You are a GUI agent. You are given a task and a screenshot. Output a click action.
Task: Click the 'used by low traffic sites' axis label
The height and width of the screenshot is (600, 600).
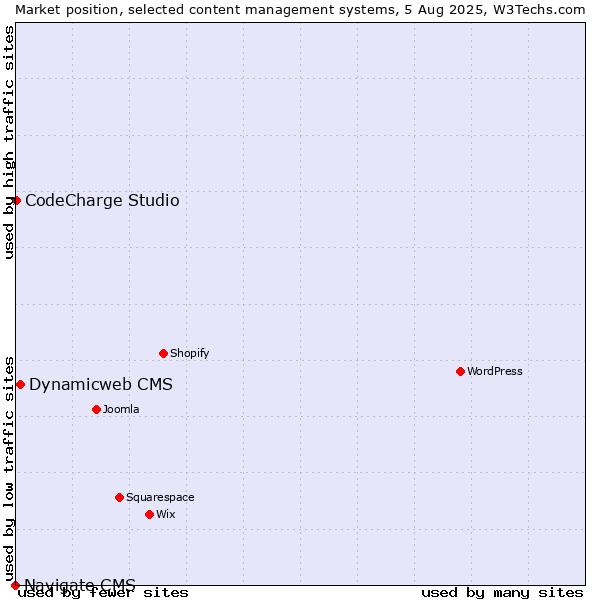click(x=9, y=469)
